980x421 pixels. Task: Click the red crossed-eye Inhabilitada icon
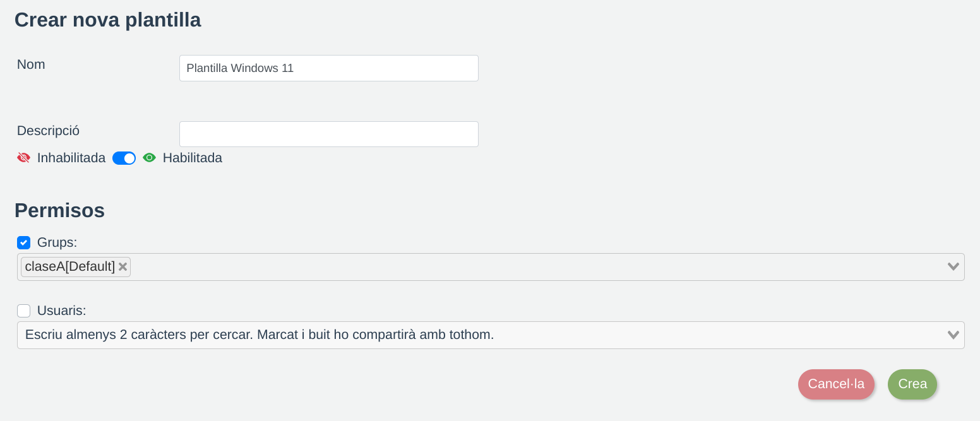23,158
